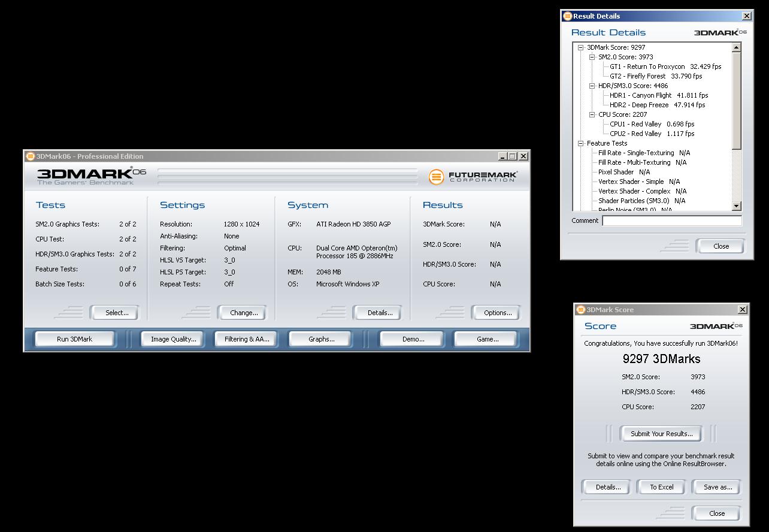Click Close button in Result Details

721,246
